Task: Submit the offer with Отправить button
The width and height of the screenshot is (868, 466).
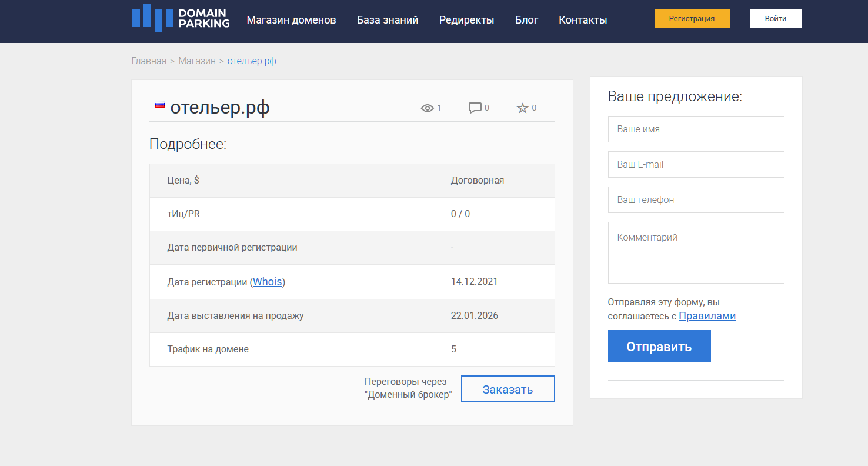Action: (x=659, y=347)
